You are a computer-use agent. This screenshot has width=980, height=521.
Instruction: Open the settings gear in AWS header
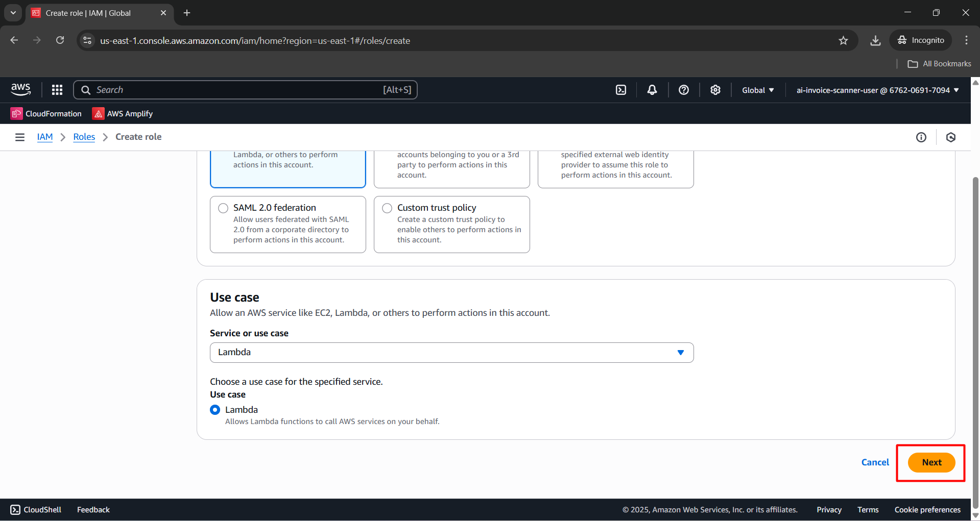pos(715,90)
